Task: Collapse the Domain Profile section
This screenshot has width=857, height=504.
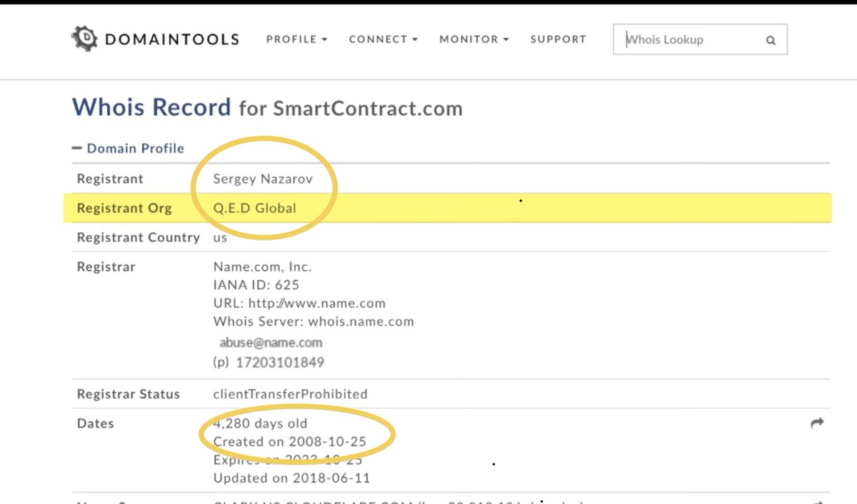Action: [129, 148]
